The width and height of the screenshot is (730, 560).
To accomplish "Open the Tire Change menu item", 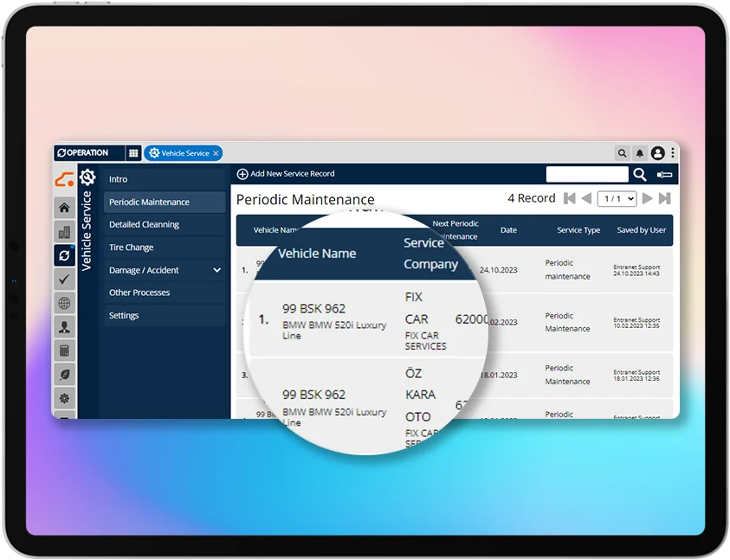I will point(131,248).
